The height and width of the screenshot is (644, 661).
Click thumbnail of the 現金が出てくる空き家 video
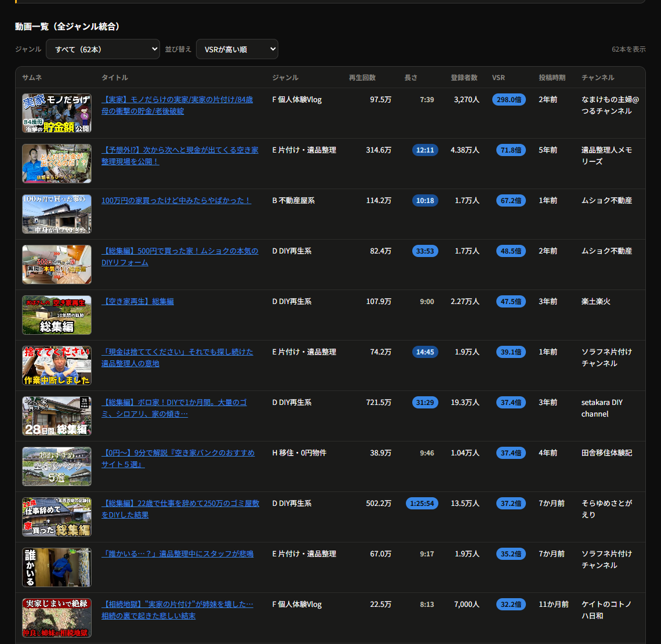tap(57, 164)
